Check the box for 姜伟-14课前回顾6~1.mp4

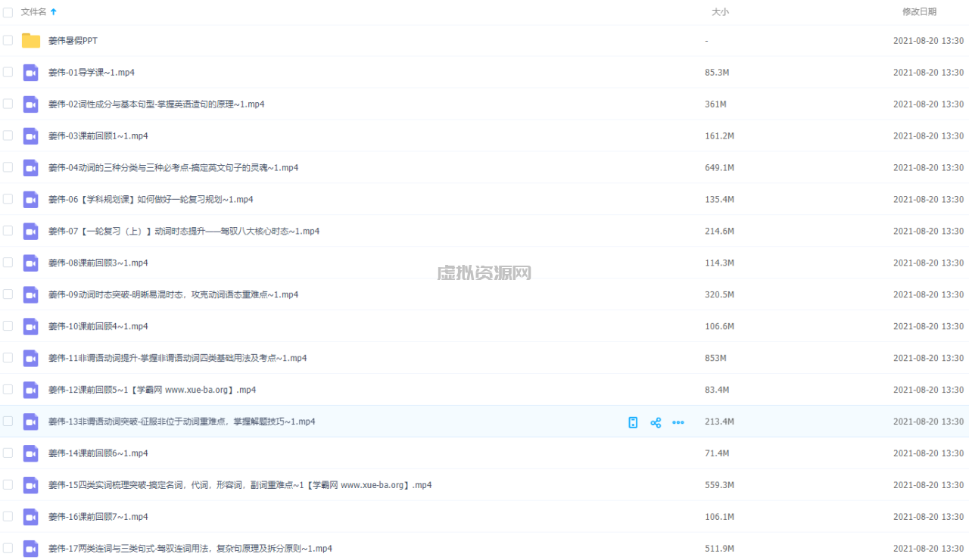coord(8,454)
